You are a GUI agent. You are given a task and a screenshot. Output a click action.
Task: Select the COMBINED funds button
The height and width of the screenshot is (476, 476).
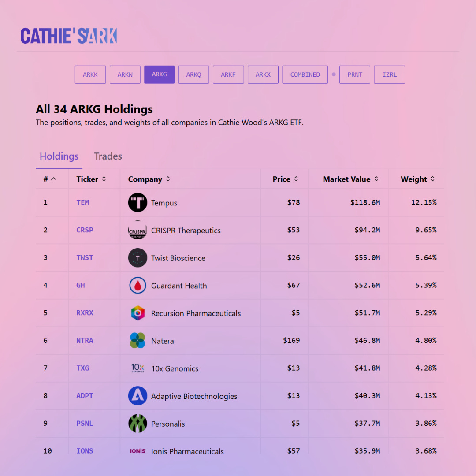point(305,74)
